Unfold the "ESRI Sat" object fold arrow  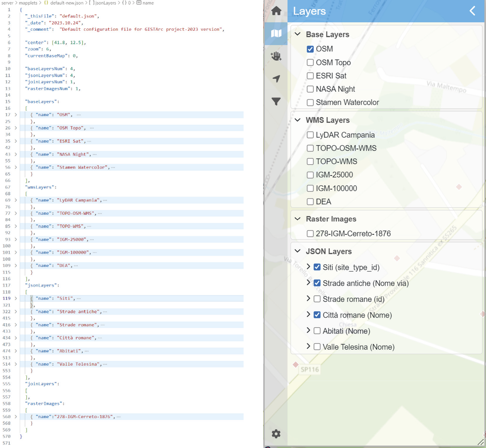(16, 141)
